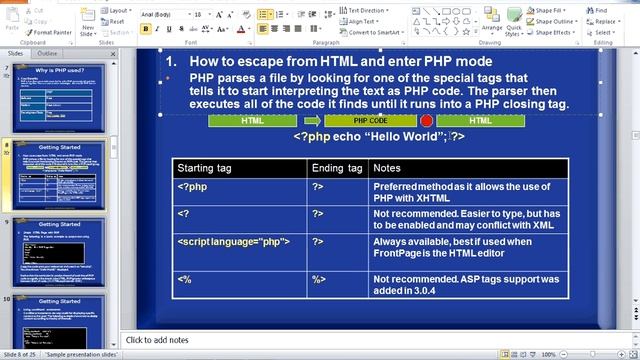Align text left in paragraph group
Viewport: 640px width, 360px height.
[262, 29]
